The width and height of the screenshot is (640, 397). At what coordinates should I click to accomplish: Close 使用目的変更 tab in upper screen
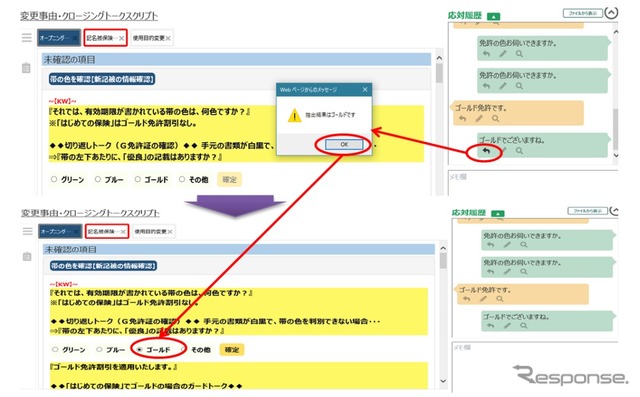click(x=168, y=38)
